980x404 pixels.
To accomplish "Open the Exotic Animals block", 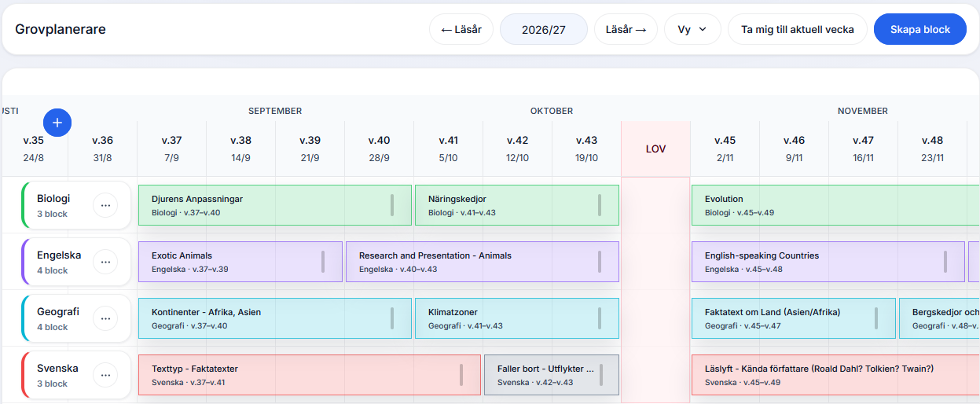I will point(240,262).
